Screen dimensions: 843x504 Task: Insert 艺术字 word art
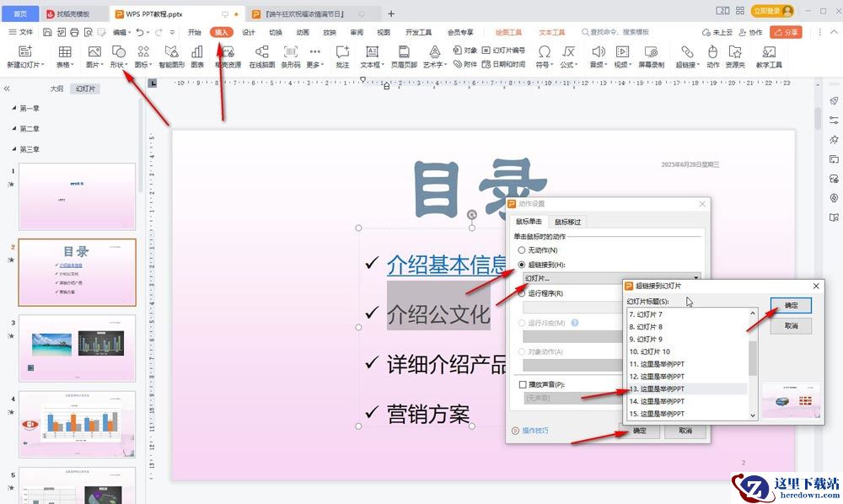coord(434,56)
